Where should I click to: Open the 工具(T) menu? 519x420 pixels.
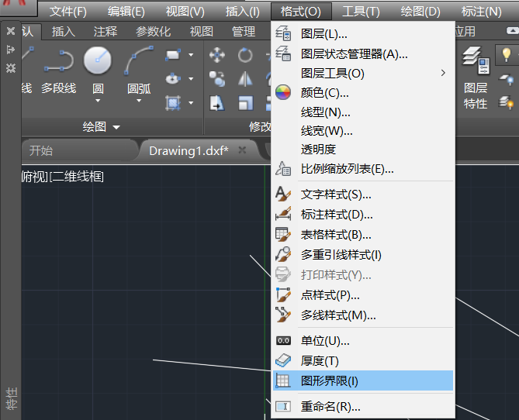(x=361, y=12)
